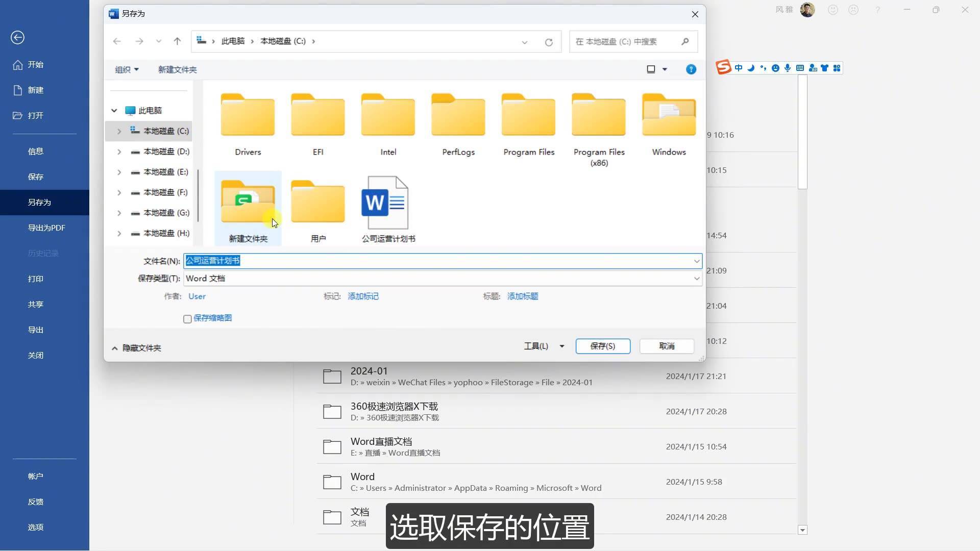Expand 本地磁盘 (D:) tree node
Image resolution: width=980 pixels, height=551 pixels.
[x=119, y=152]
